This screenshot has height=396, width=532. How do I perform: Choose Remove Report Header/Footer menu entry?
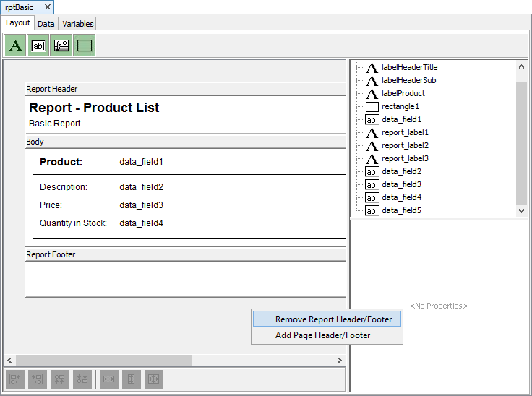pyautogui.click(x=333, y=319)
